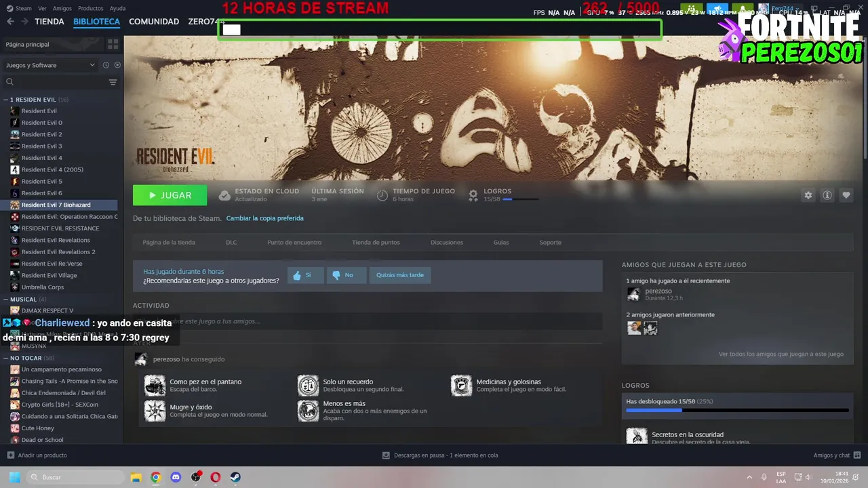Open Windows Start menu
Screen dimensions: 868x488
pyautogui.click(x=14, y=477)
